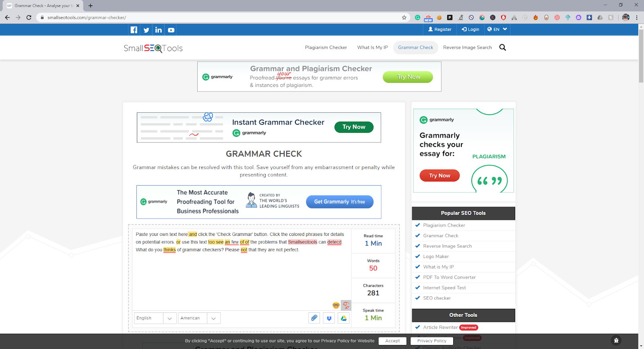Click the site search magnifier icon
Image resolution: width=644 pixels, height=349 pixels.
(x=502, y=47)
